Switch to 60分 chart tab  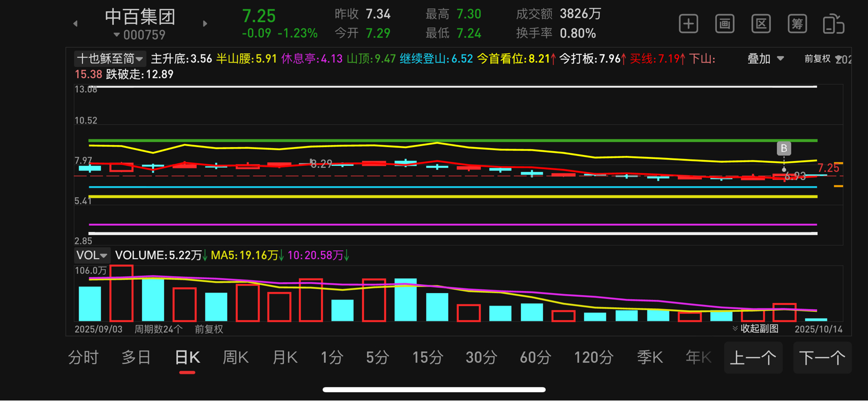535,358
